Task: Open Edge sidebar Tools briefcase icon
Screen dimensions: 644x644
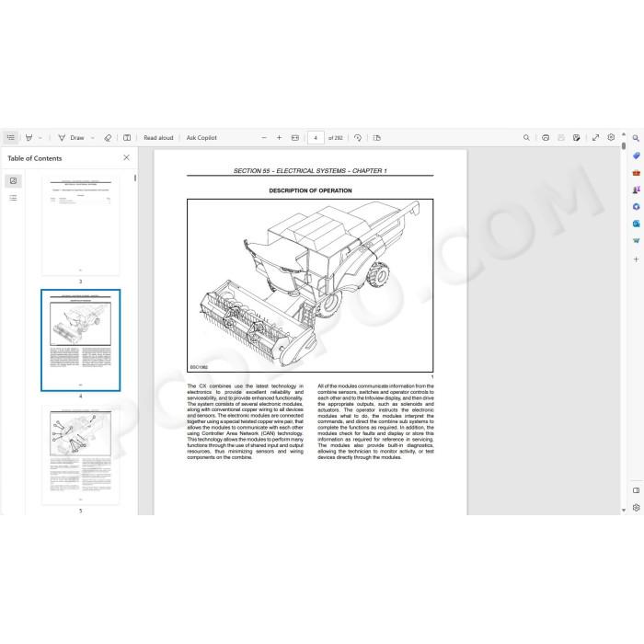Action: tap(637, 173)
